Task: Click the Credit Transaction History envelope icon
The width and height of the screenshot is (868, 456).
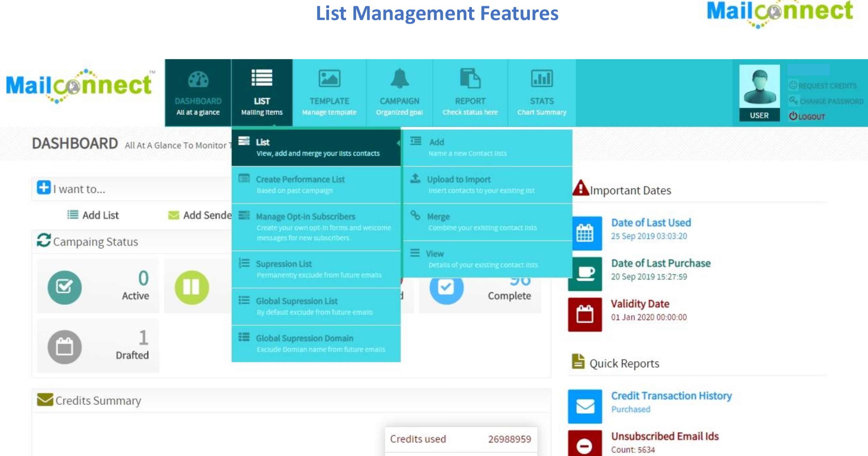Action: (x=585, y=406)
